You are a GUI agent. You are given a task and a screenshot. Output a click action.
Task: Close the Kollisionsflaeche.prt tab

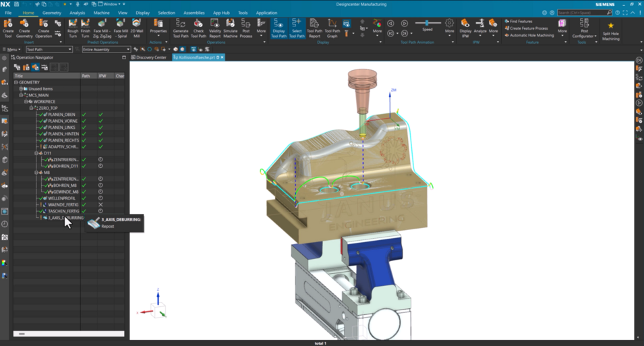pos(222,57)
